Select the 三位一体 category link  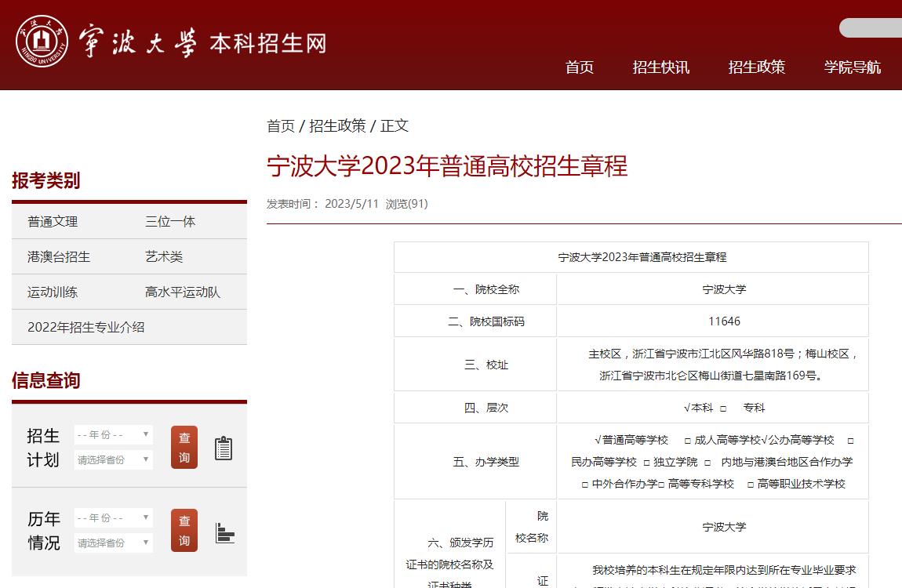170,221
